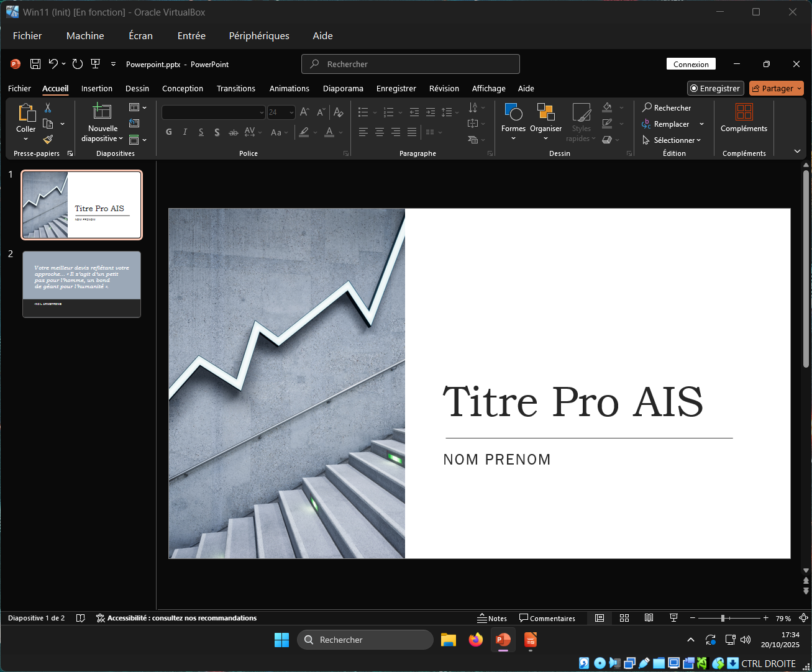Toggle italic (I) formatting

(185, 132)
